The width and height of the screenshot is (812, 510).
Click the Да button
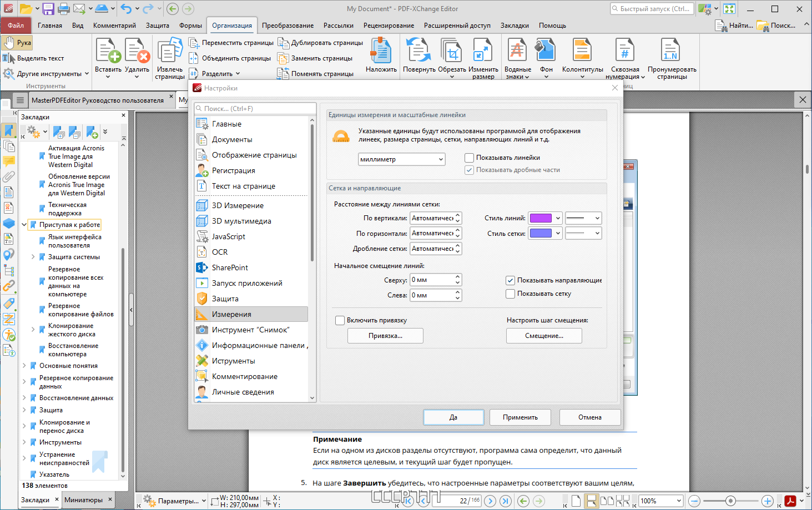tap(453, 417)
